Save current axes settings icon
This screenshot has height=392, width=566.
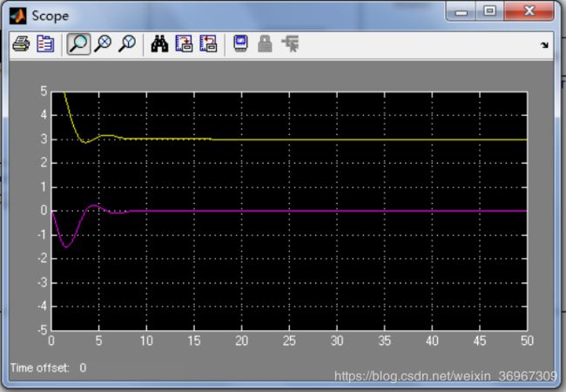coord(184,44)
